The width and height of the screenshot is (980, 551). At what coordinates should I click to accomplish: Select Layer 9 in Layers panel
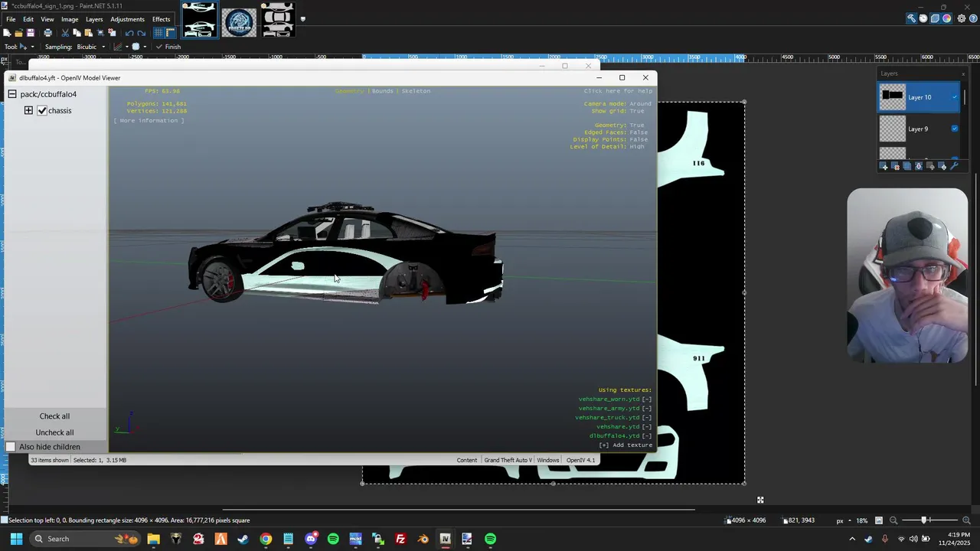[919, 129]
